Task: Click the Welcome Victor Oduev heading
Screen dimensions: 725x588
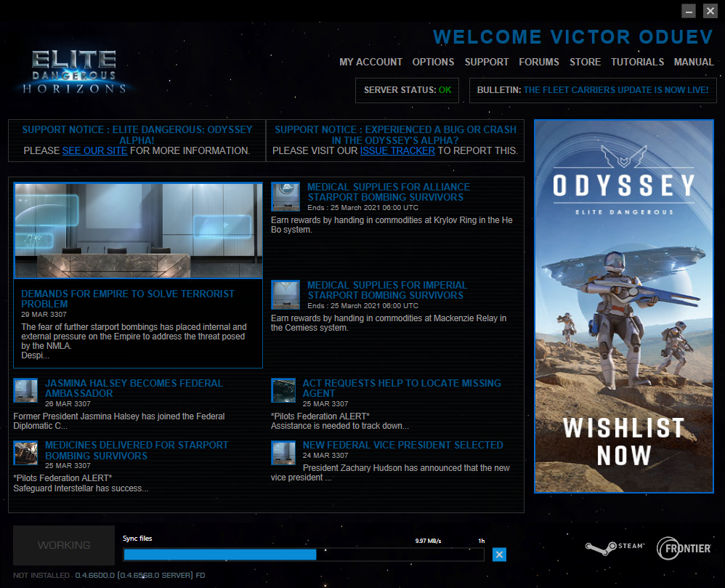Action: point(573,37)
